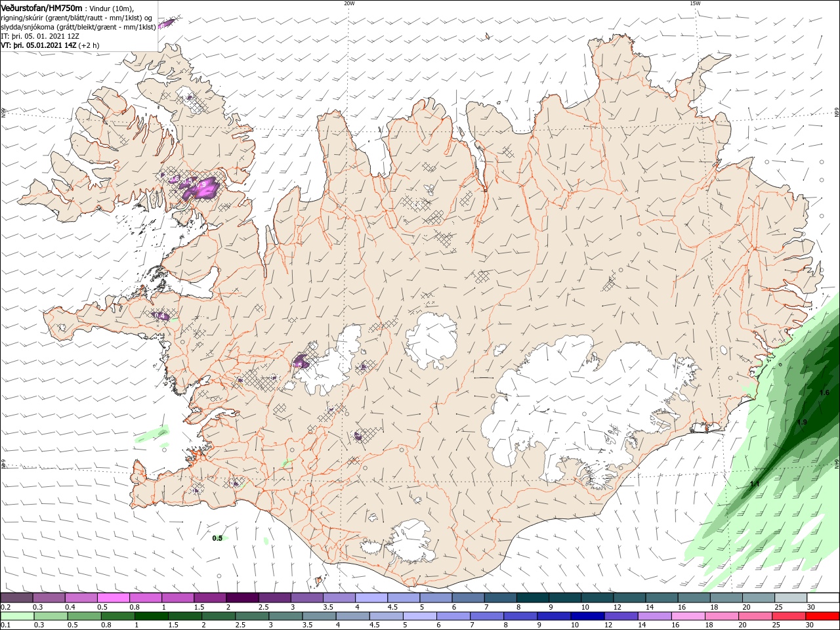Pick upper scale swatch between 2 and 2.5
Viewport: 840px width, 630px height.
point(242,598)
